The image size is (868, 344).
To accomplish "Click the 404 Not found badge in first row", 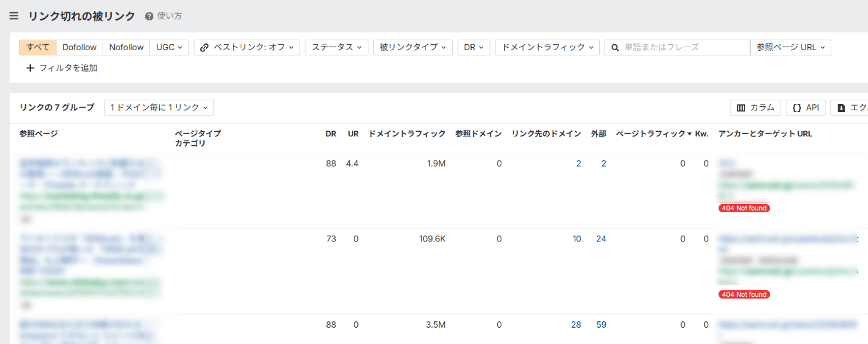I will [744, 208].
